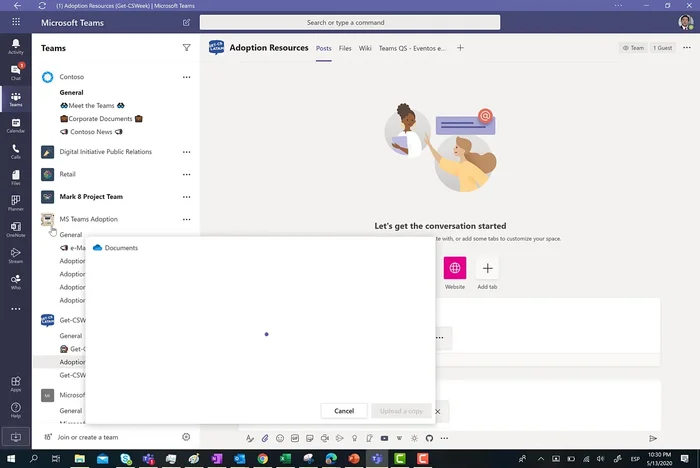Click the back navigation arrow
The image size is (700, 468).
(17, 5)
